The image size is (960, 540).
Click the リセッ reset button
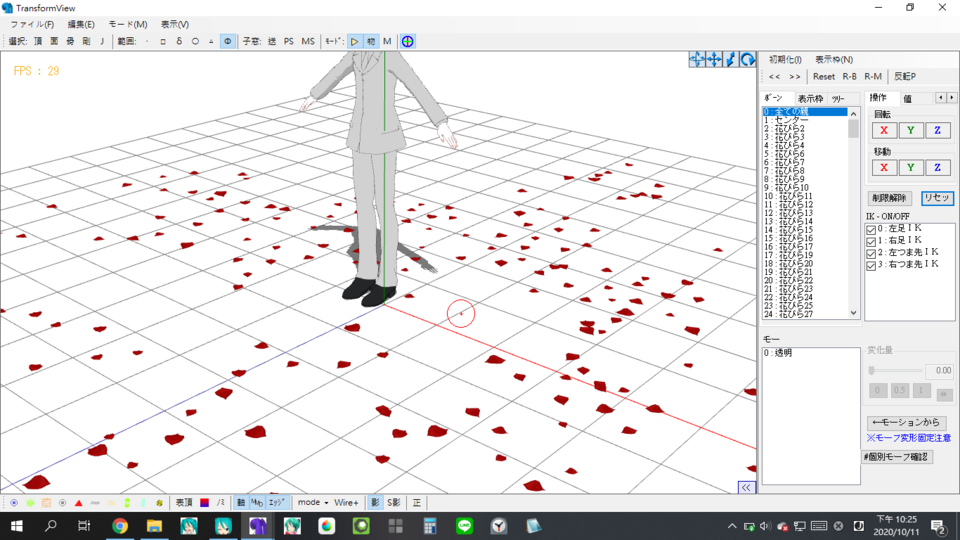(937, 198)
